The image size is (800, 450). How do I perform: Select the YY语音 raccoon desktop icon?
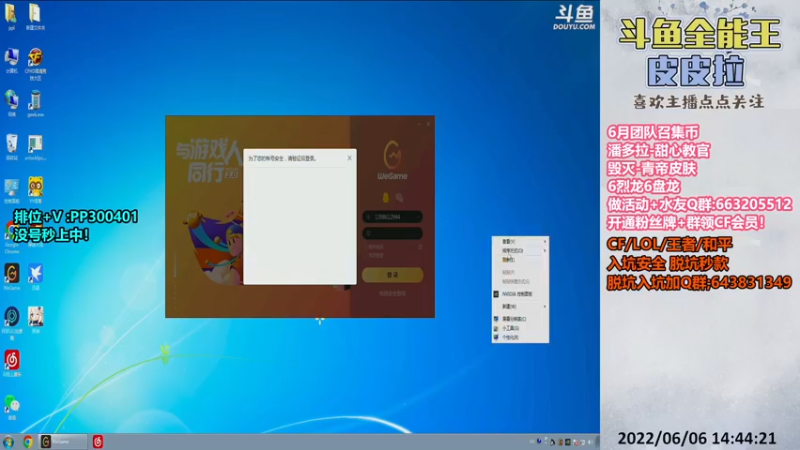click(35, 190)
